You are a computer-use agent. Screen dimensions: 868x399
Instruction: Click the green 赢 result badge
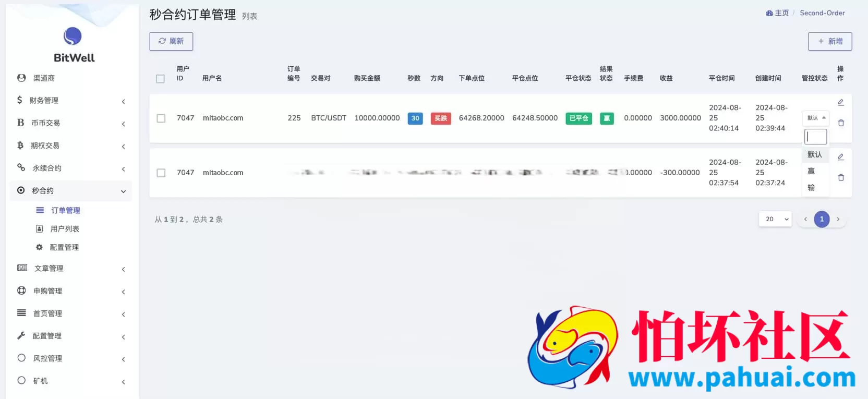(x=607, y=118)
